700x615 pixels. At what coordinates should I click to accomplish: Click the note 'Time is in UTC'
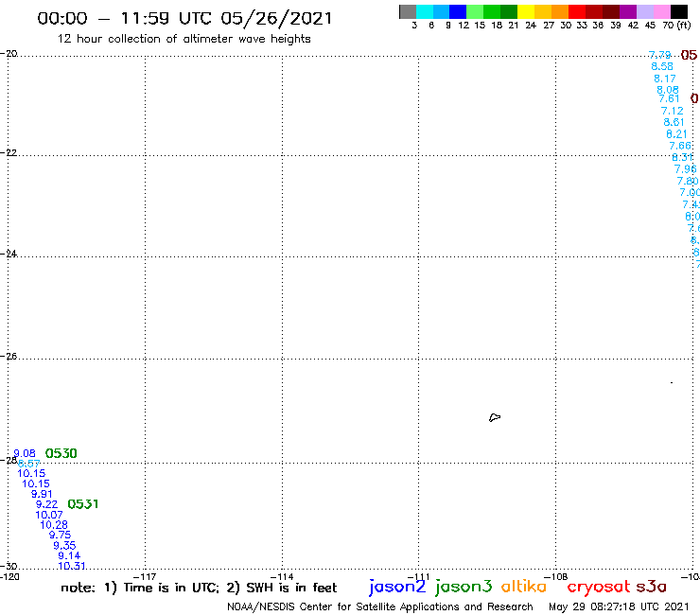pos(171,588)
